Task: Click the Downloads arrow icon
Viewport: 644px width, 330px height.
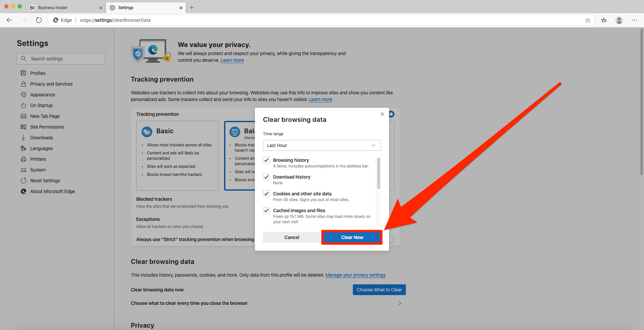Action: 23,138
